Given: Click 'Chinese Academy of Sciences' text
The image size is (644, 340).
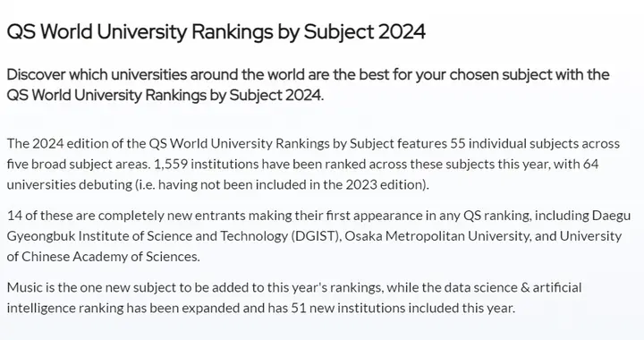Looking at the screenshot, I should [110, 257].
